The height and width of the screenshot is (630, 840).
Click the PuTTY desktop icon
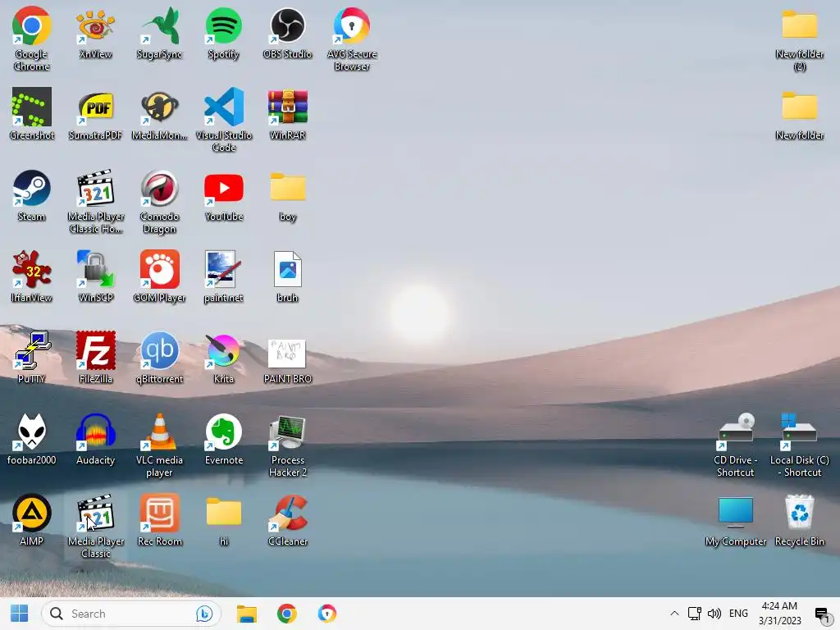(x=32, y=350)
